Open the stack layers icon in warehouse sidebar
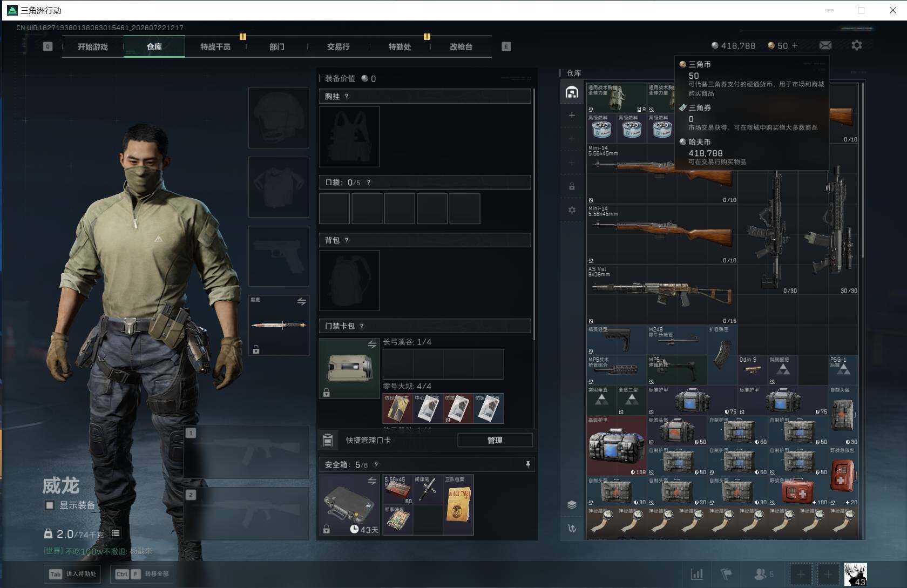Screen dimensions: 907x588 pyautogui.click(x=572, y=504)
